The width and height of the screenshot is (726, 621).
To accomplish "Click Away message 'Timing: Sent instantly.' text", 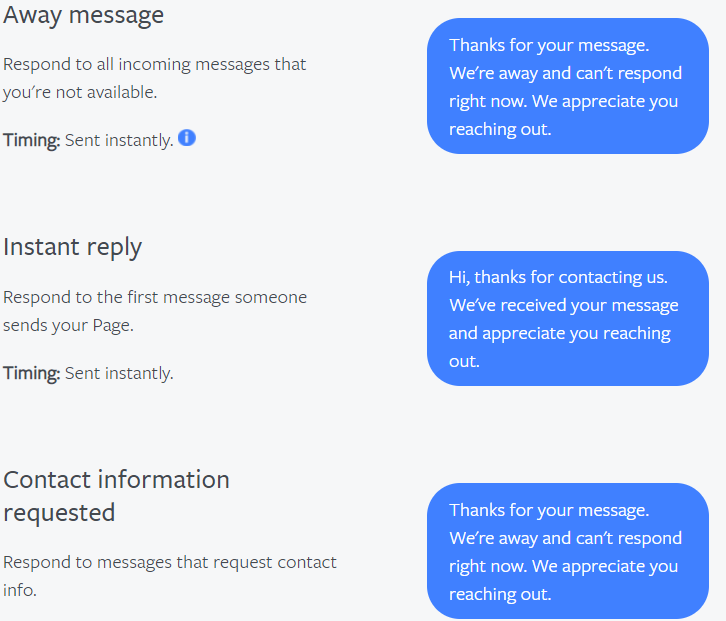I will (x=88, y=140).
